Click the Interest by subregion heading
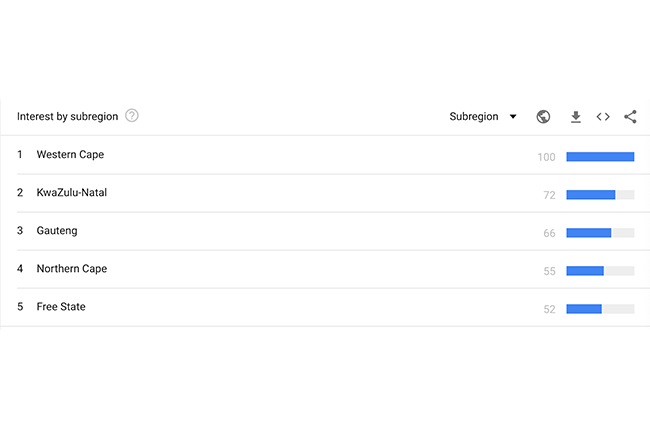 coord(67,117)
